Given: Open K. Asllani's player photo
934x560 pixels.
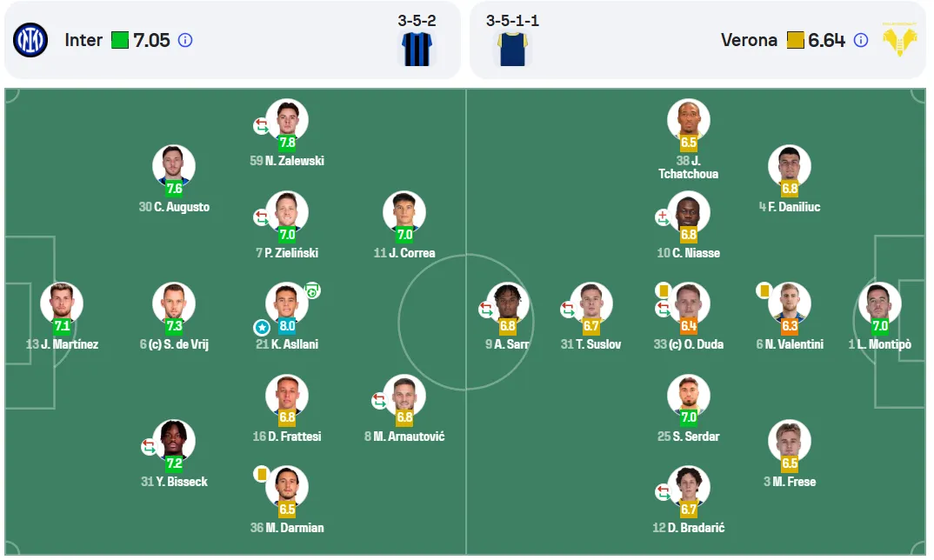Looking at the screenshot, I should tap(286, 303).
